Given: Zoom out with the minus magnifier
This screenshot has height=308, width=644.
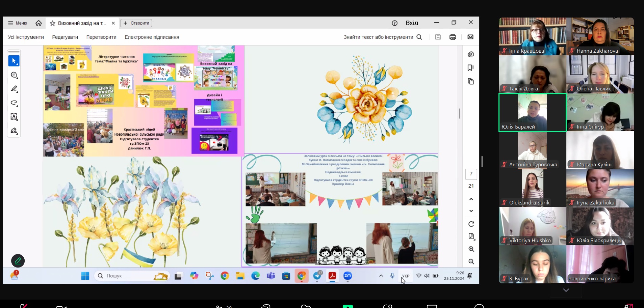Looking at the screenshot, I should (471, 261).
